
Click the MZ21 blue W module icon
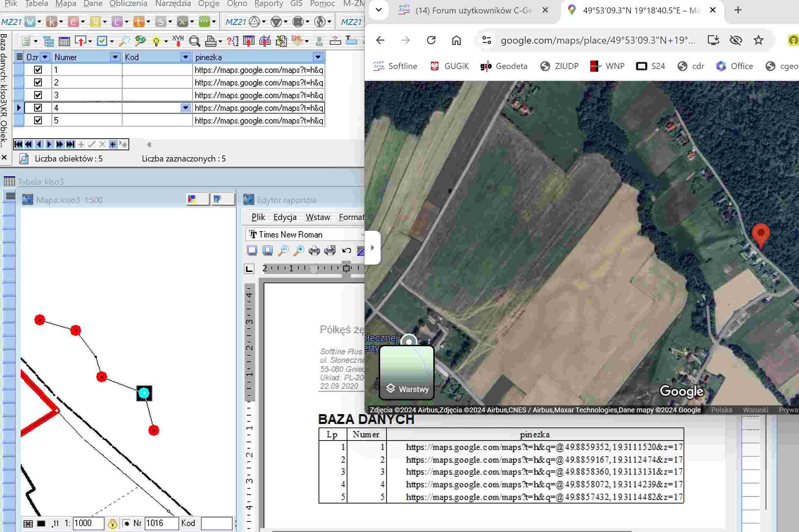30,22
